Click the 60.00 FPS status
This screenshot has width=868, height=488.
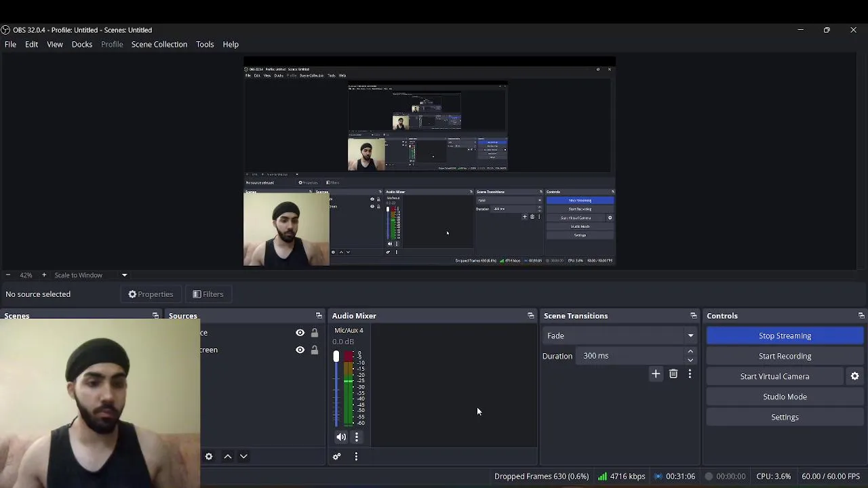831,476
